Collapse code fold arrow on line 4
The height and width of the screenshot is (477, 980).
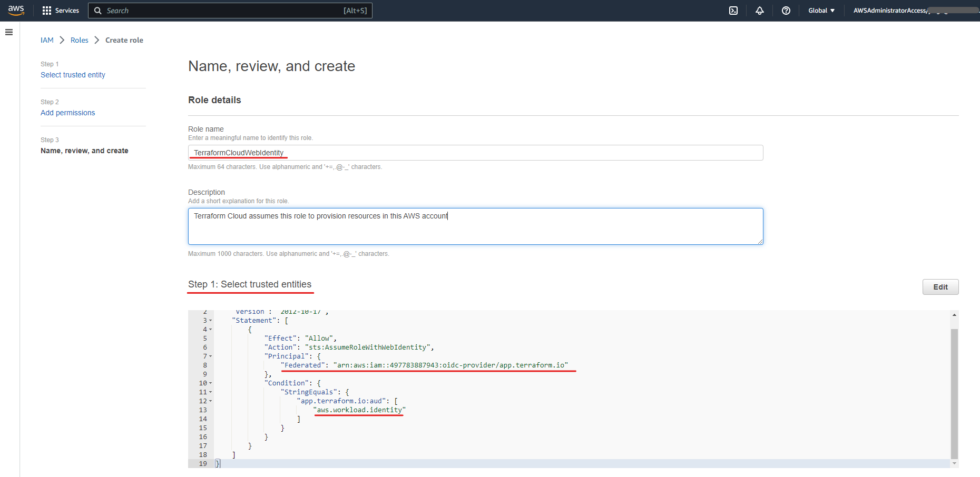click(x=211, y=330)
